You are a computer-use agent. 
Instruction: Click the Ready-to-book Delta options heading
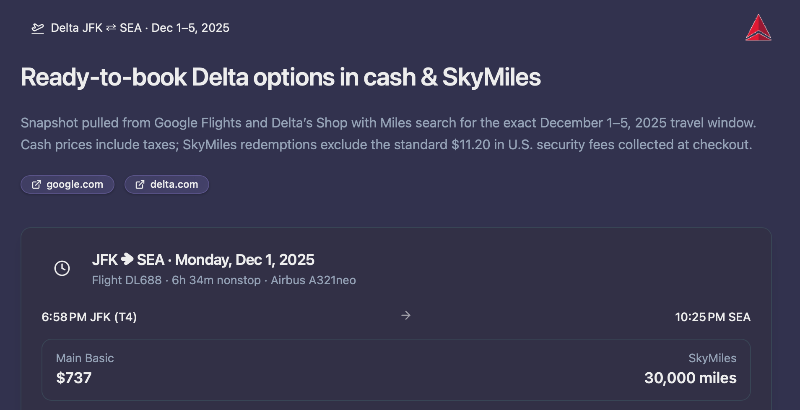click(x=280, y=77)
